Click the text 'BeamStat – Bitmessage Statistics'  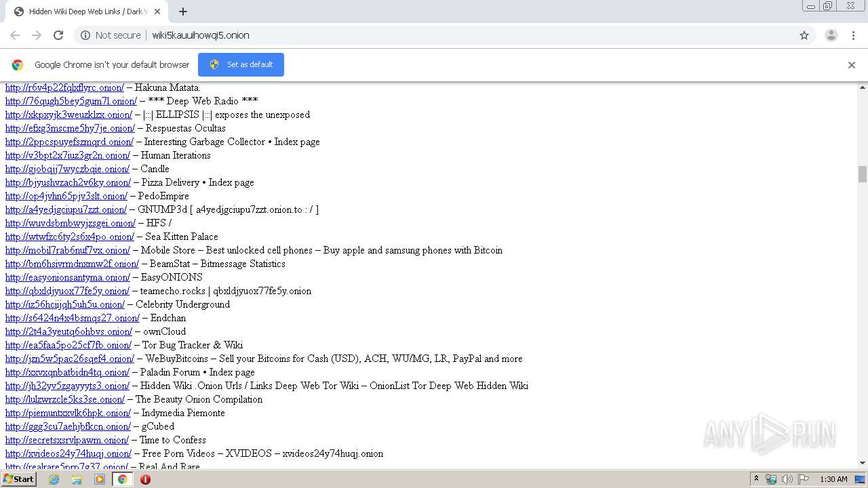point(218,264)
